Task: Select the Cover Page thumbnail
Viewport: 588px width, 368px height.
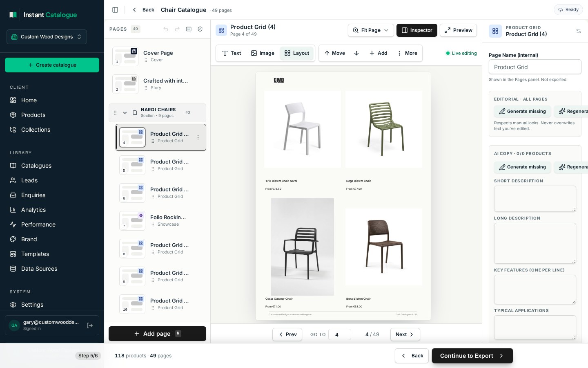Action: pos(125,56)
